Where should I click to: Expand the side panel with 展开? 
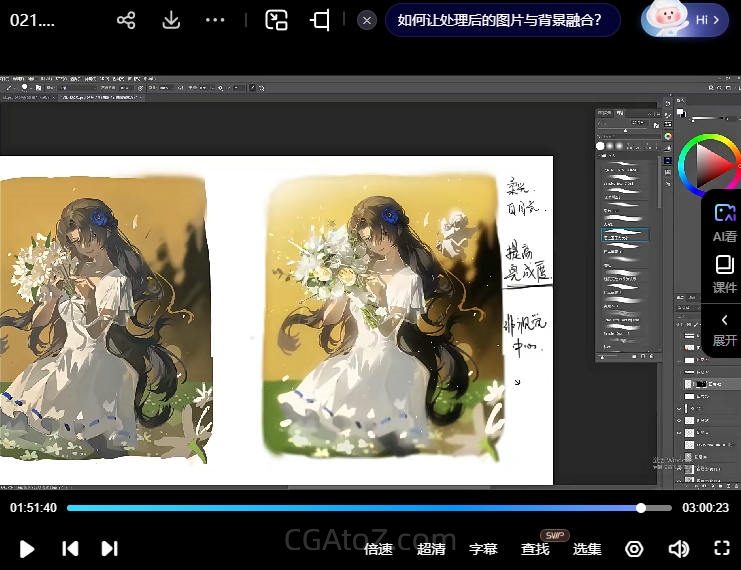pos(724,329)
